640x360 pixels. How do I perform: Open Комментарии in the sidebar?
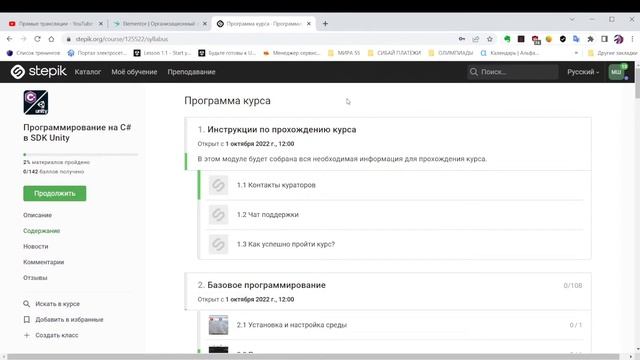(44, 262)
